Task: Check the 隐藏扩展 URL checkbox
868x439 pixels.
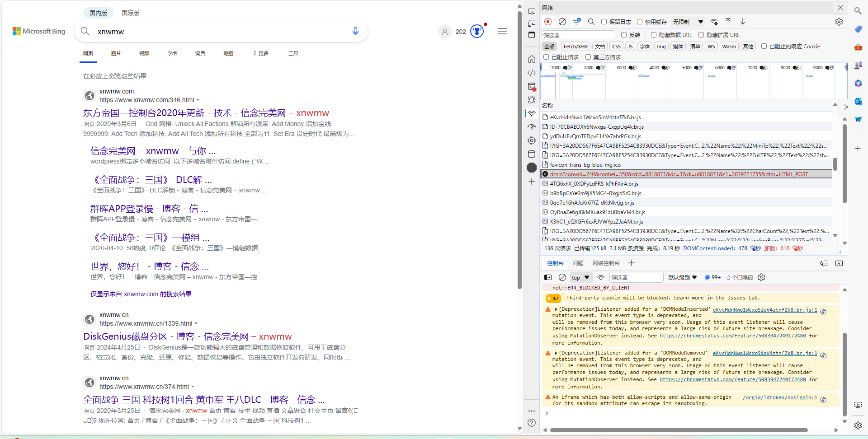Action: pos(701,35)
